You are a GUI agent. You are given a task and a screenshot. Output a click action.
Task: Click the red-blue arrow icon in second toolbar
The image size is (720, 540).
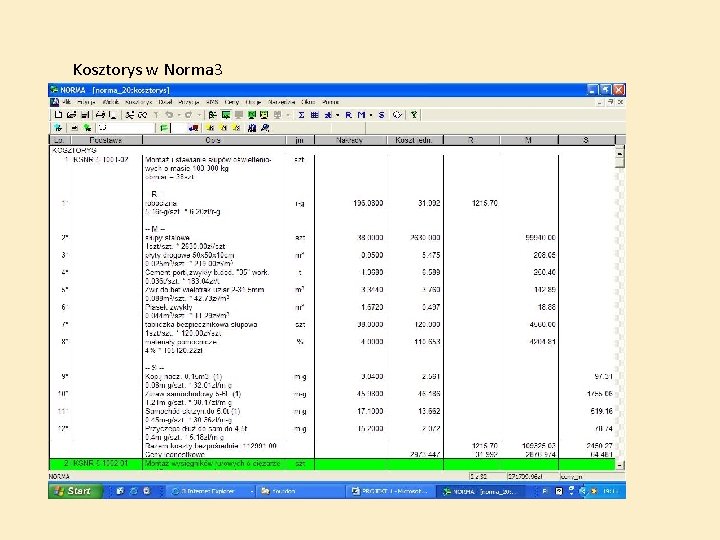[x=193, y=128]
